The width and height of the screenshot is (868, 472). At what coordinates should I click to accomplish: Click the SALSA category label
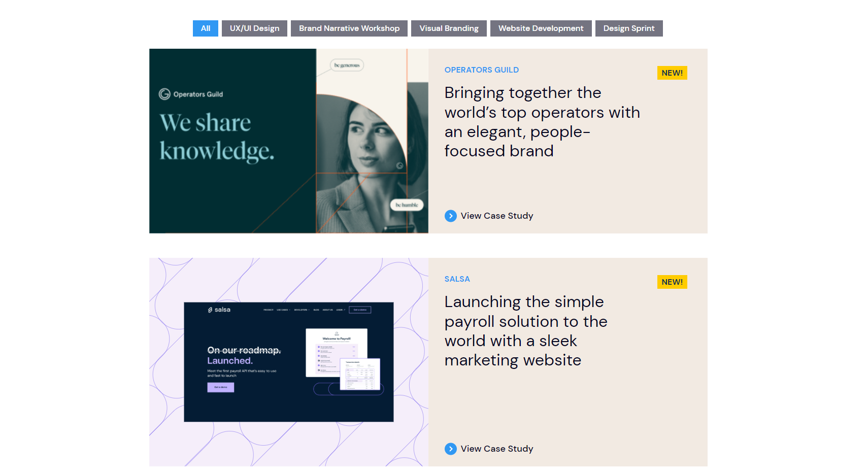pos(457,279)
